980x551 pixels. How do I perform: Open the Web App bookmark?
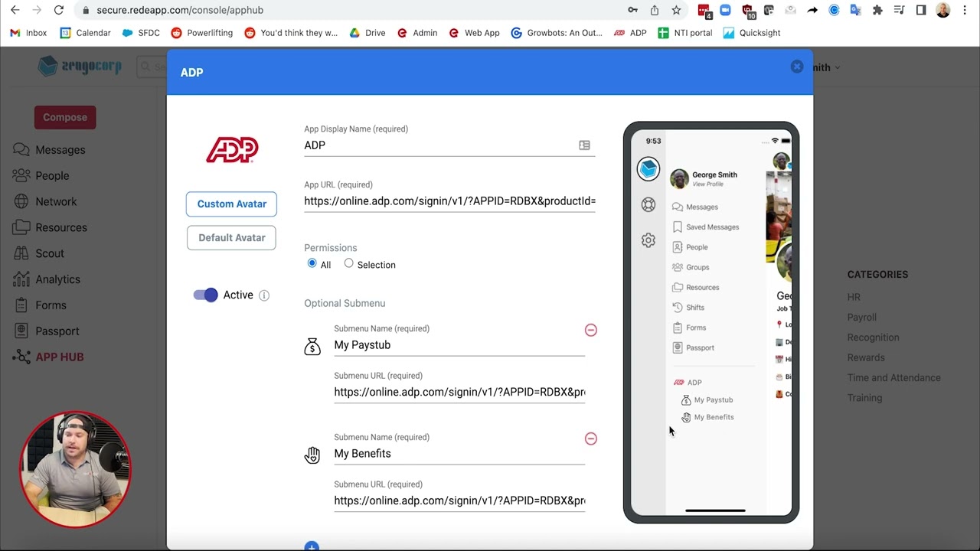474,33
